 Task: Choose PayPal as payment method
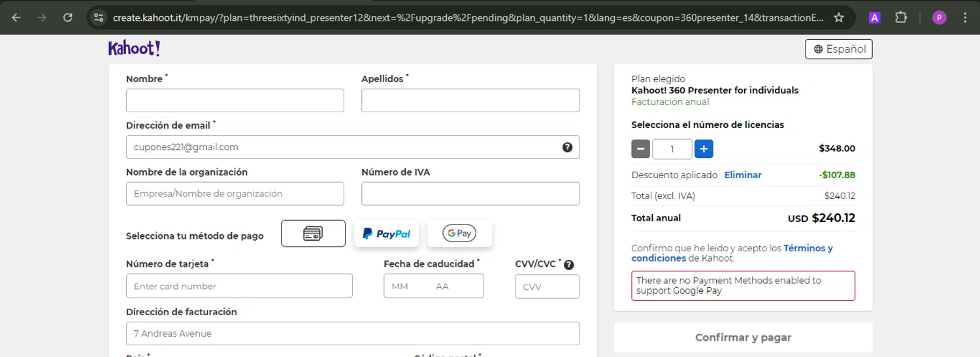(386, 234)
